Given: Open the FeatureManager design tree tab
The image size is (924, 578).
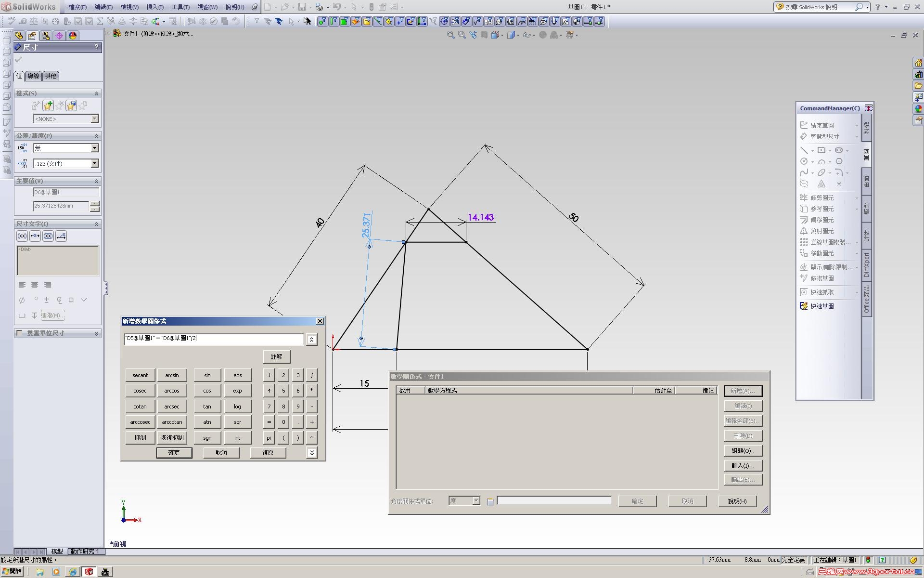Looking at the screenshot, I should pyautogui.click(x=19, y=36).
